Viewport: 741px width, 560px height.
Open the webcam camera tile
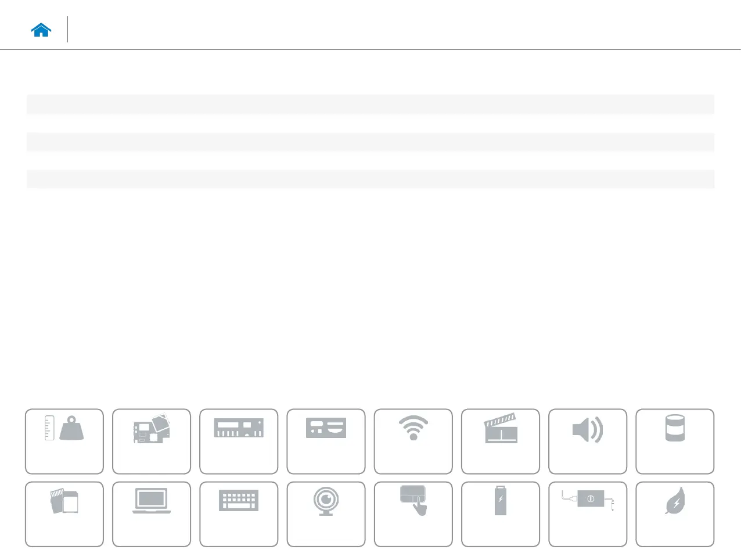326,514
